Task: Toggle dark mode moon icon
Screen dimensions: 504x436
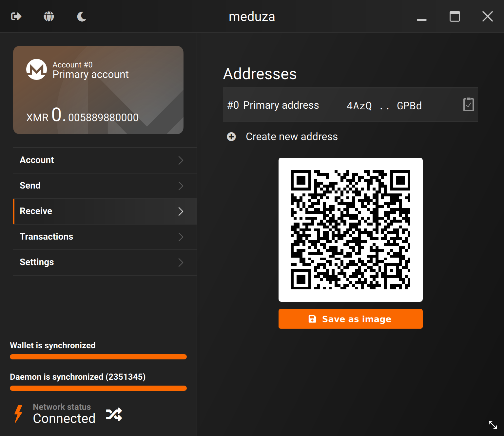Action: 82,16
